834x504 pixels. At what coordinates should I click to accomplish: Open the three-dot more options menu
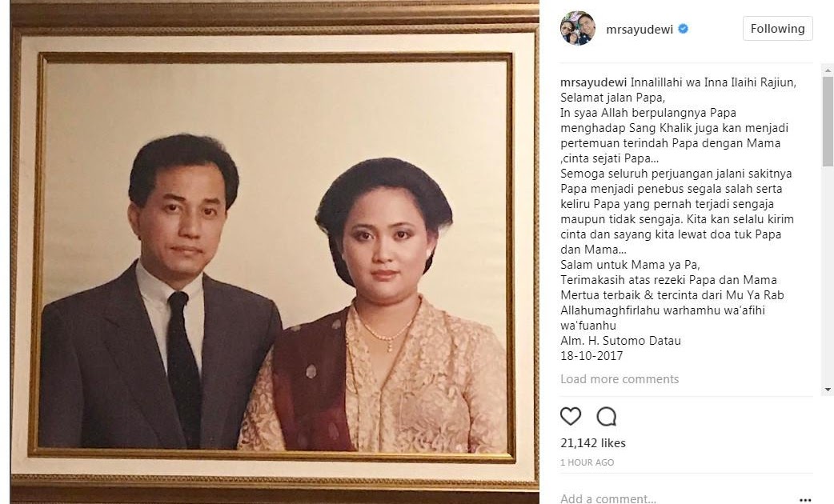click(x=804, y=500)
